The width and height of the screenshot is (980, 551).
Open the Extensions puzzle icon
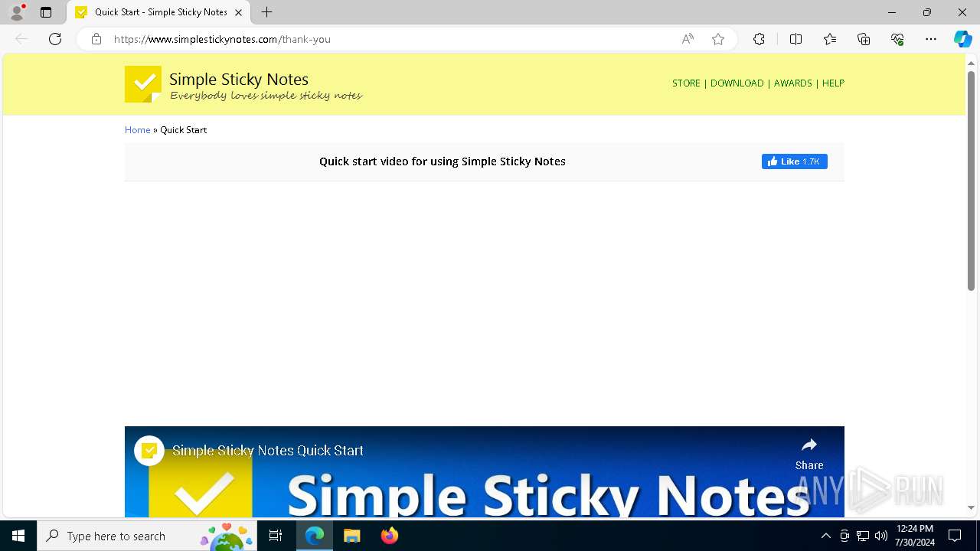click(759, 39)
